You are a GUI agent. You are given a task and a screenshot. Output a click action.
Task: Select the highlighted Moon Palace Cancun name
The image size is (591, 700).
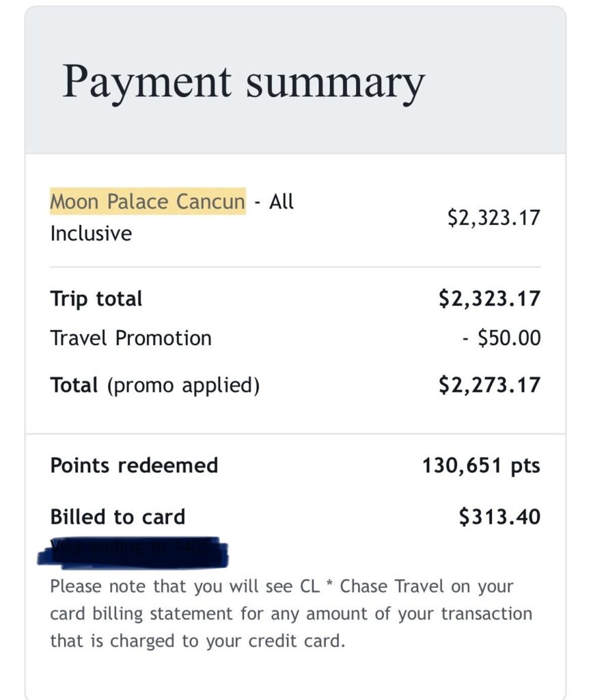click(148, 202)
